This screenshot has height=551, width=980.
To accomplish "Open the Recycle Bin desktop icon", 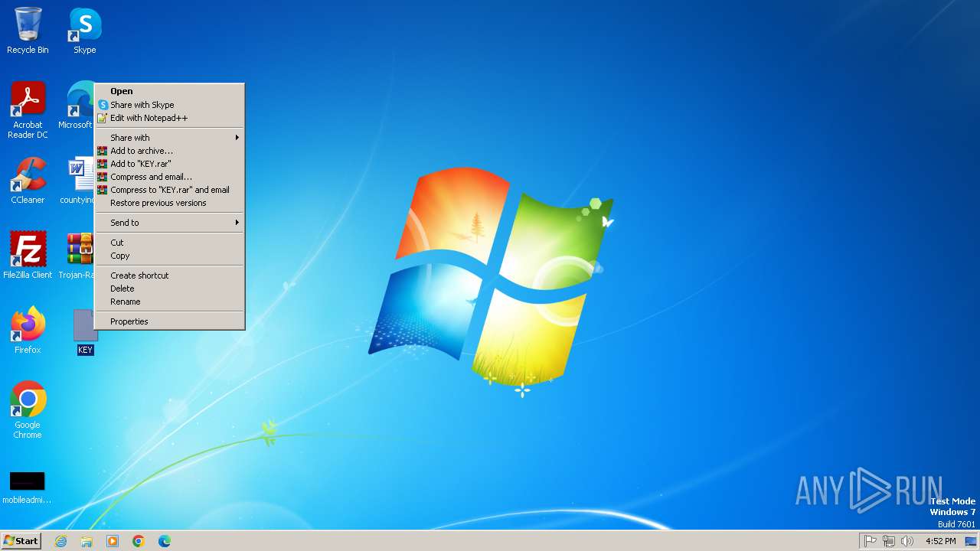I will [28, 31].
